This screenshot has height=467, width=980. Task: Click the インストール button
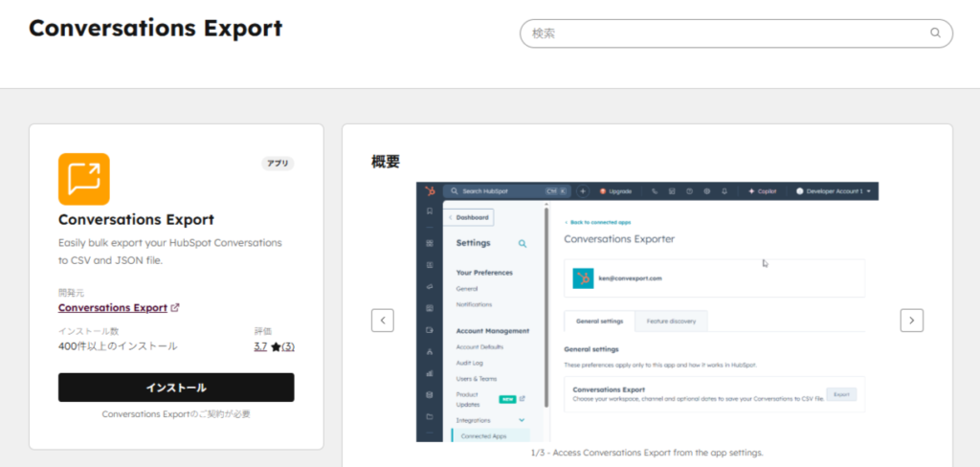coord(176,388)
